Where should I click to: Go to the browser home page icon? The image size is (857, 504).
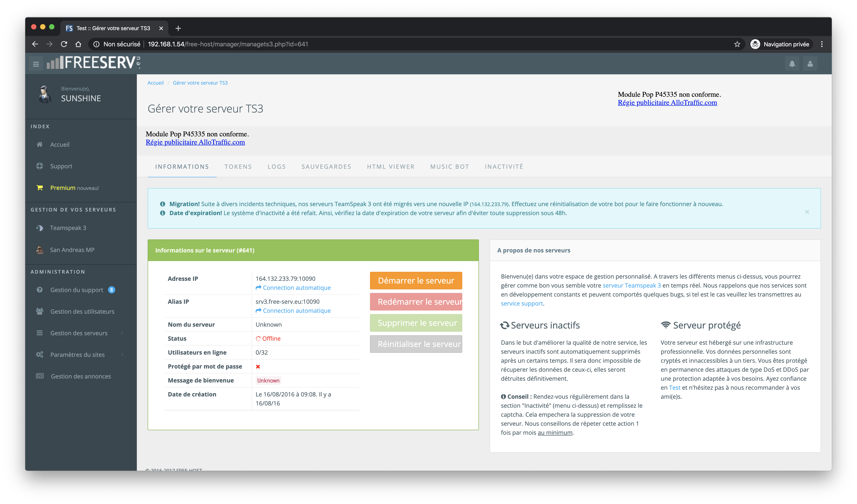pos(79,44)
